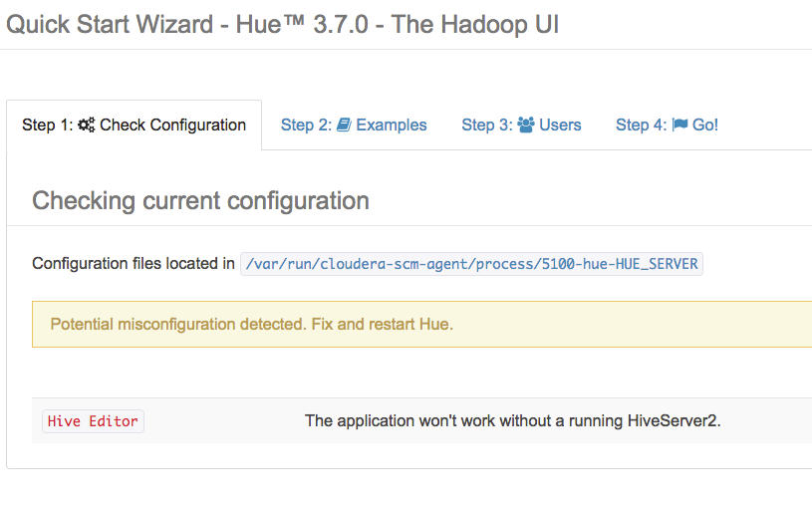Select the Go! tab label
Image resolution: width=812 pixels, height=508 pixels.
705,126
